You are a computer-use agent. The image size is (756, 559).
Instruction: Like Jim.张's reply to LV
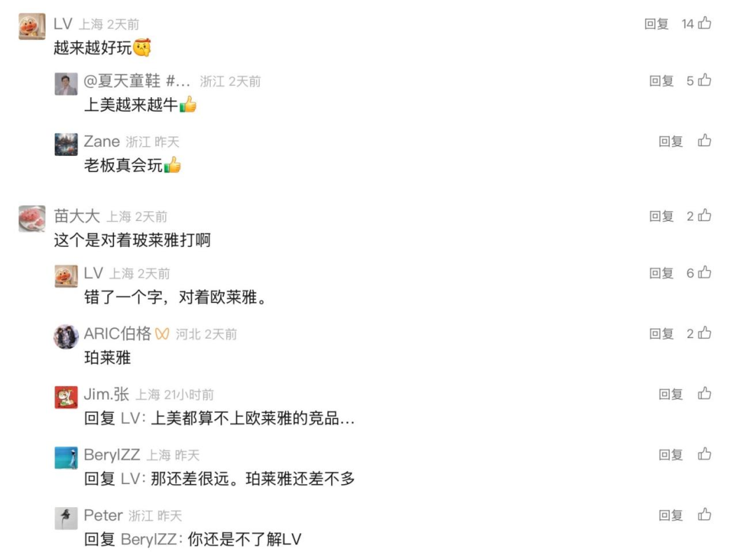coord(704,393)
